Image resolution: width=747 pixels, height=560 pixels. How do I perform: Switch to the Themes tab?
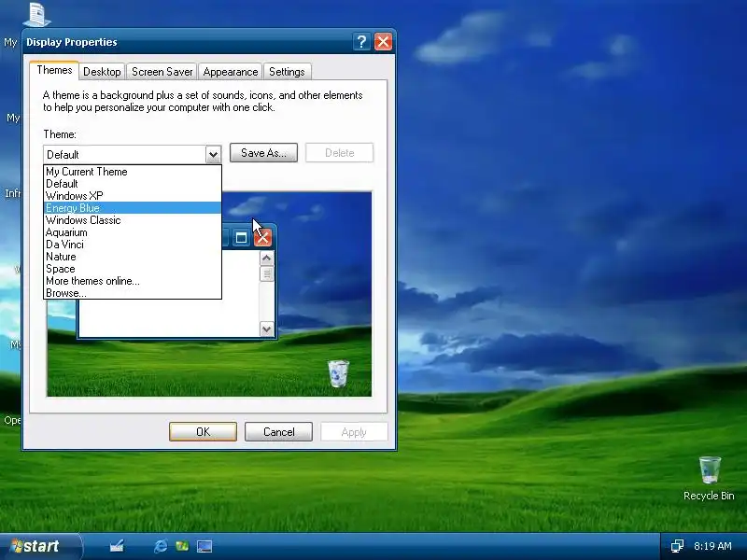click(x=54, y=71)
